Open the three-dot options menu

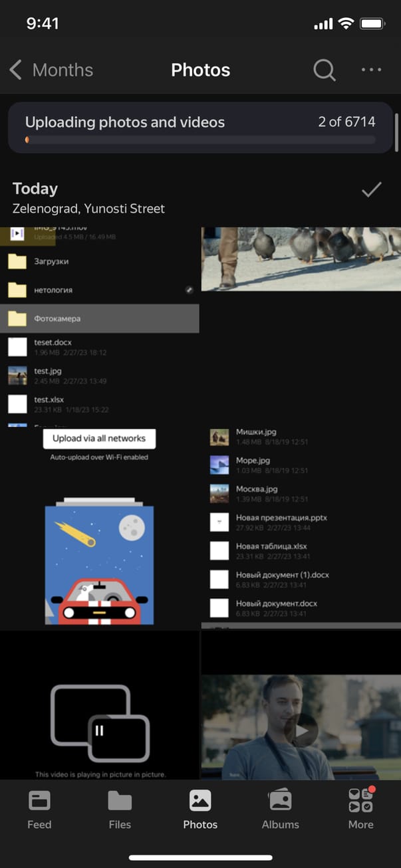[x=371, y=70]
